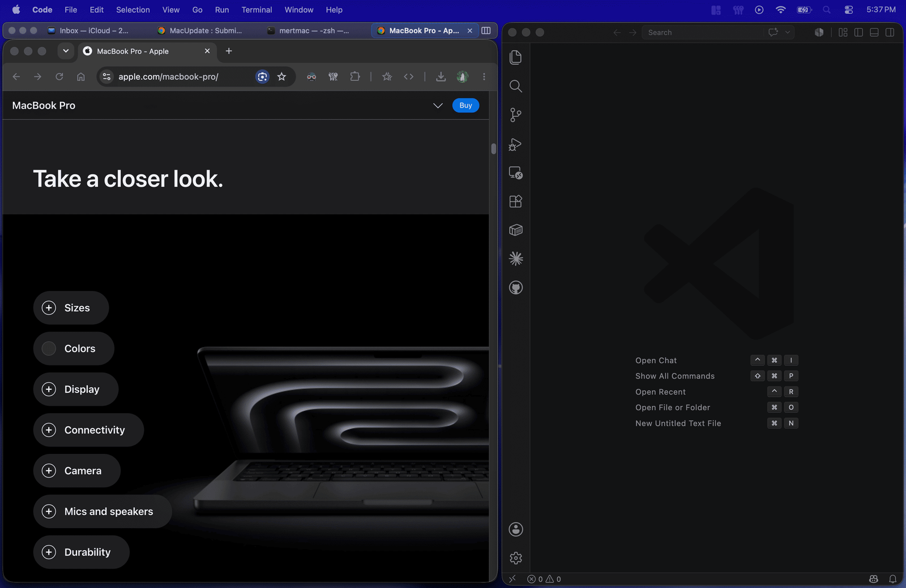Click the browser page vertical scrollbar thumb
Viewport: 906px width, 588px height.
(494, 149)
